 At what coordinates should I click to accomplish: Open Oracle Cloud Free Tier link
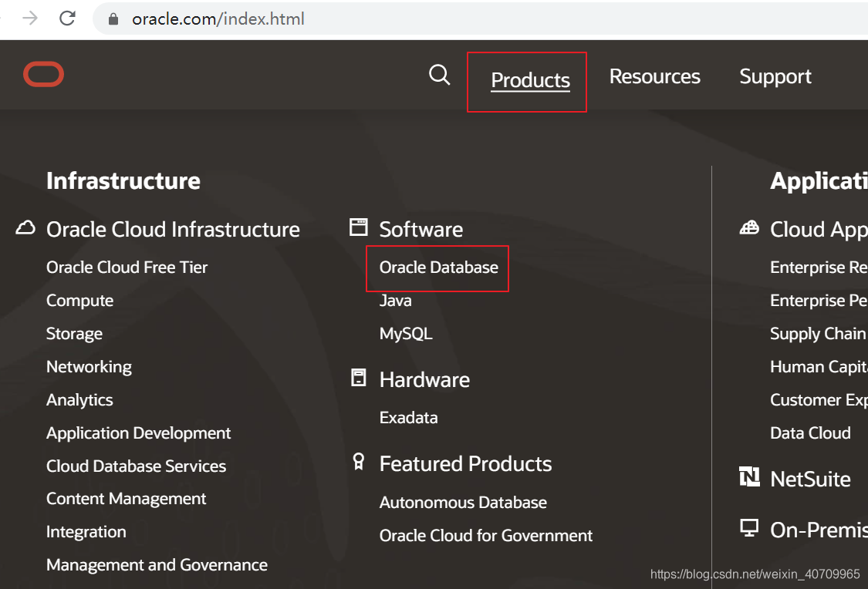(127, 267)
